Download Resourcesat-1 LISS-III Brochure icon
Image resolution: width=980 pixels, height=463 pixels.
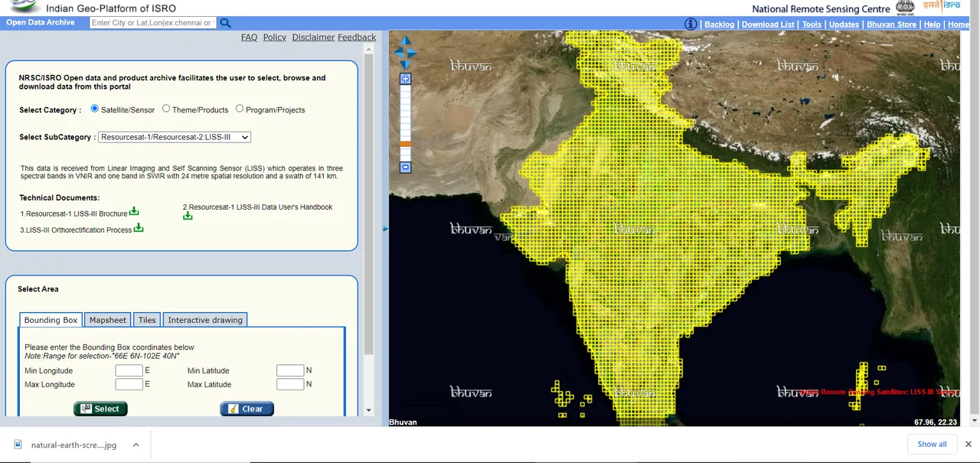coord(134,211)
